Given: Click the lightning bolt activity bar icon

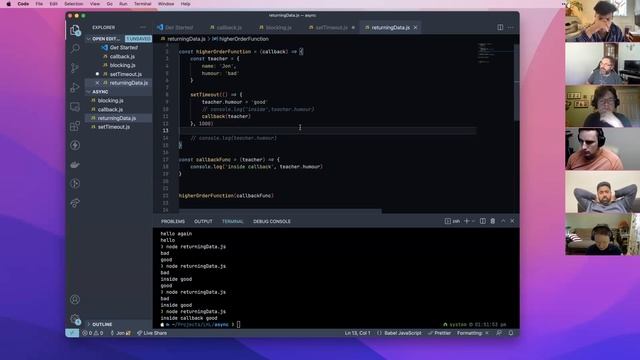Looking at the screenshot, I should pyautogui.click(x=75, y=145).
